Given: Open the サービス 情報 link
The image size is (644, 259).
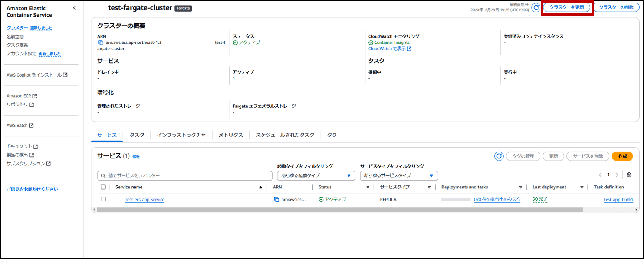Looking at the screenshot, I should (136, 157).
